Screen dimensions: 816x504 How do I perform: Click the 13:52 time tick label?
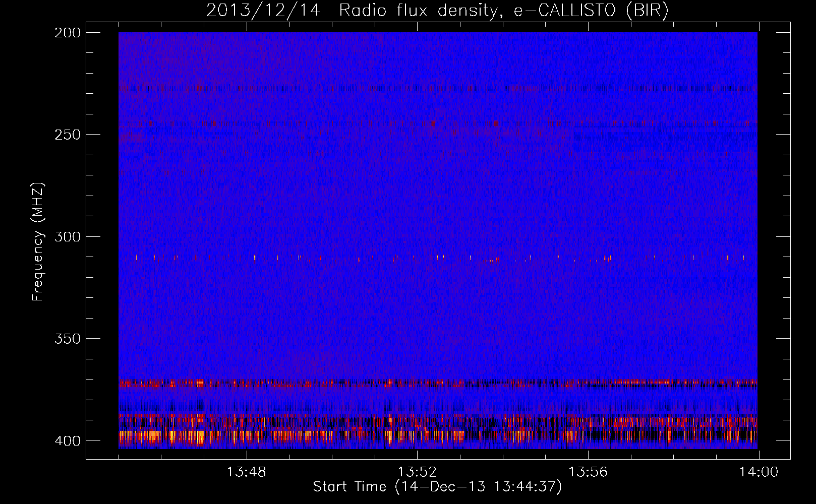(x=417, y=472)
